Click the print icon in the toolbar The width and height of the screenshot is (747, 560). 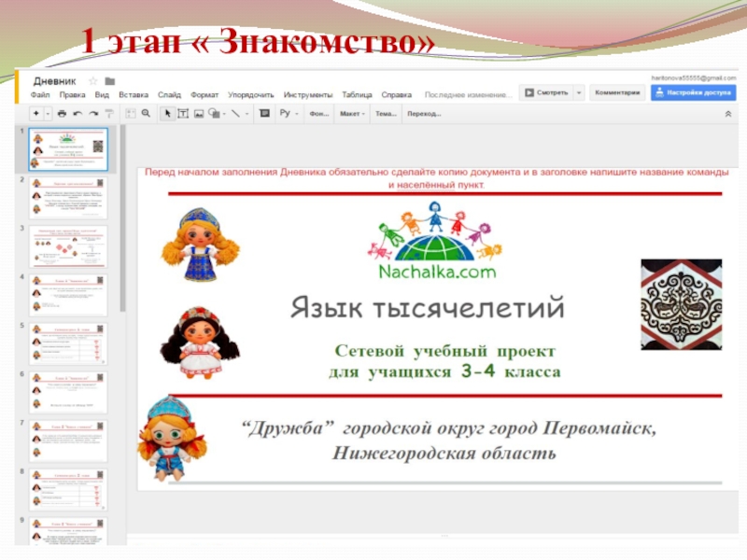tap(62, 113)
